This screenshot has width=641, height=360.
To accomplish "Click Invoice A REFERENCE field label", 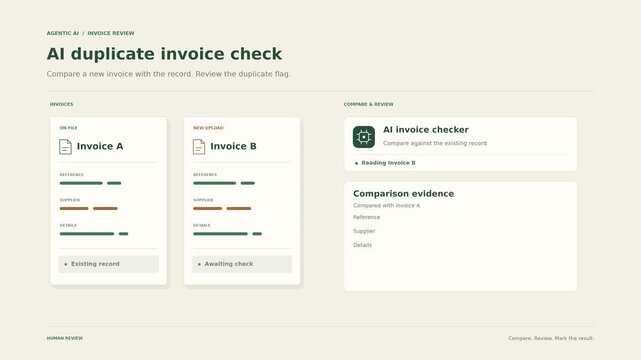I will tap(72, 174).
